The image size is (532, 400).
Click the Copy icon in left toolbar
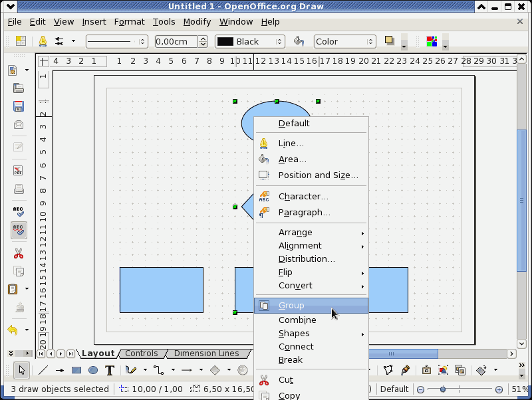[19, 272]
